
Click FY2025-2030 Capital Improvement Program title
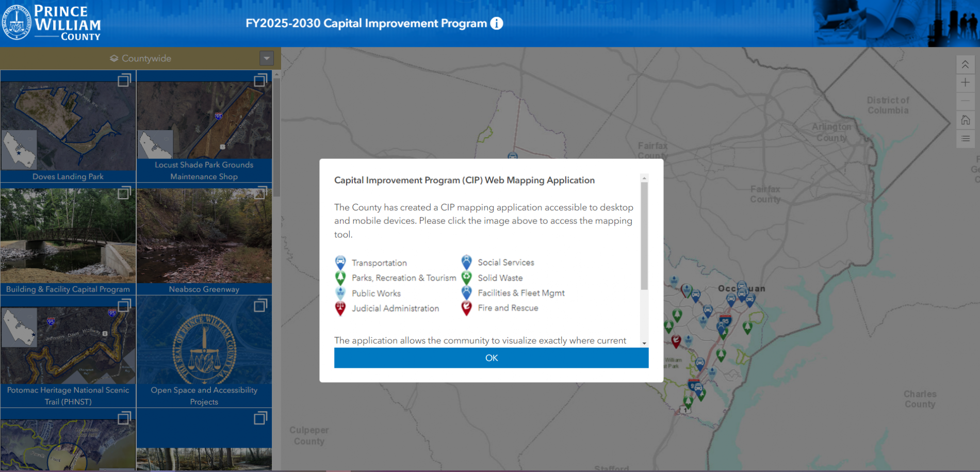pos(366,23)
